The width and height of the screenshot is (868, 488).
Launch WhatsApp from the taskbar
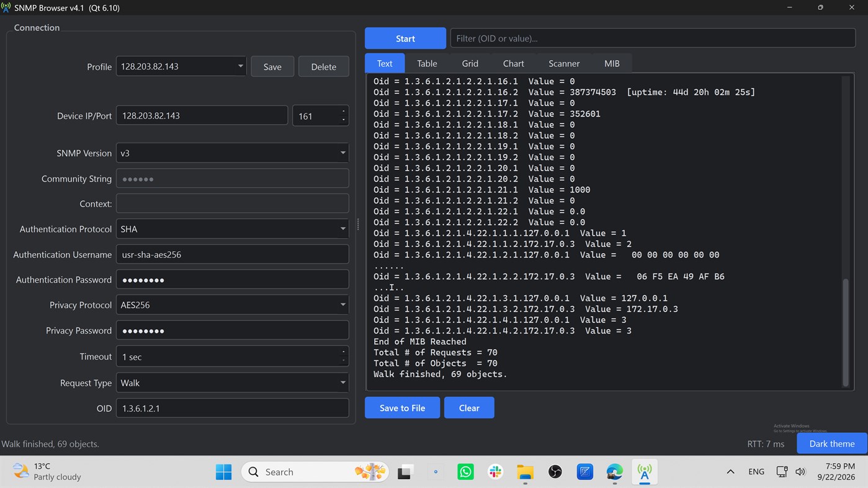coord(465,472)
